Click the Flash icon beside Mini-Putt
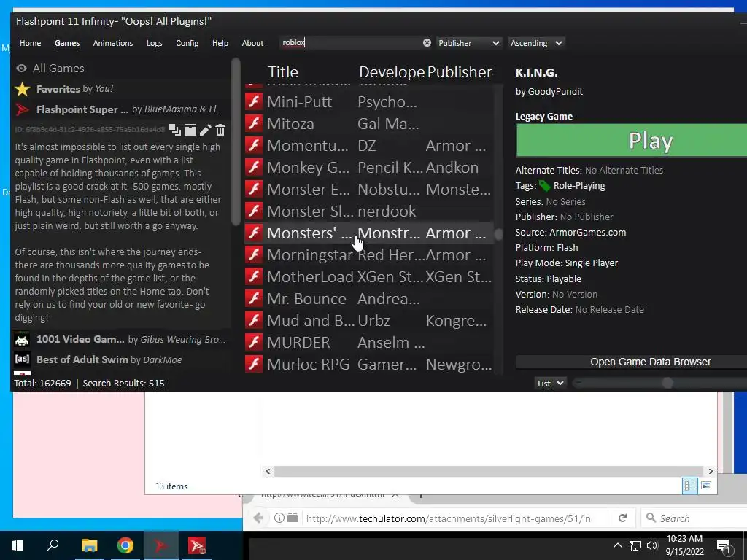The image size is (747, 560). click(x=254, y=101)
